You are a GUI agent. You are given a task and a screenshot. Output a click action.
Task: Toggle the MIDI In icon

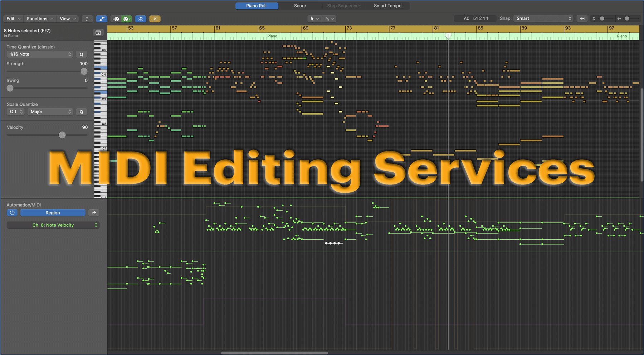pos(115,19)
